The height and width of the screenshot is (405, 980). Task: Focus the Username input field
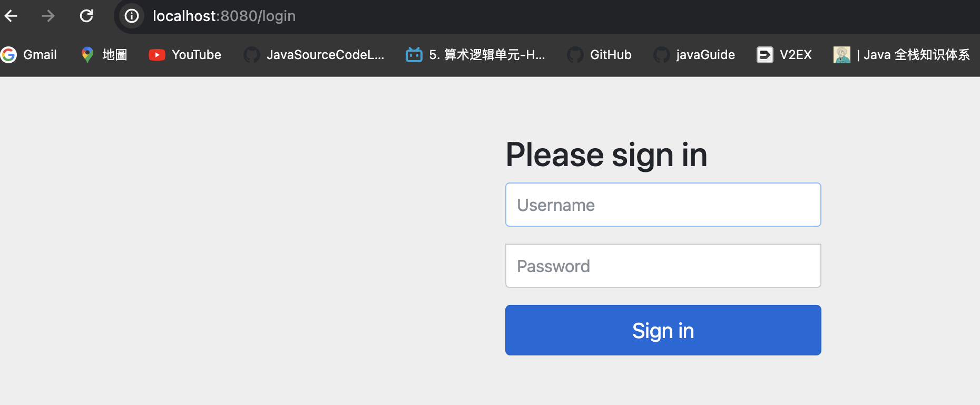coord(663,205)
